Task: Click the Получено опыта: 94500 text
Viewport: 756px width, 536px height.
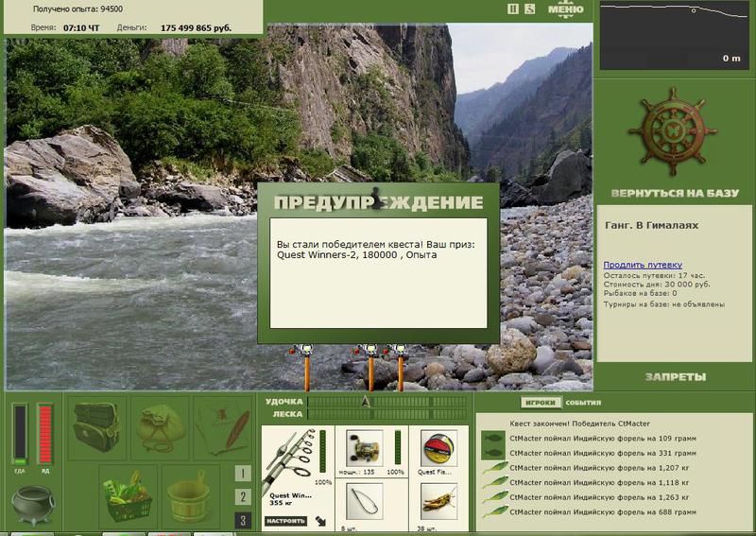Action: [x=77, y=9]
